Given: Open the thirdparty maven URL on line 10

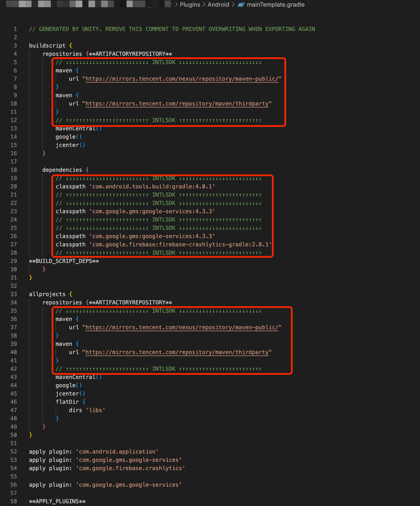Looking at the screenshot, I should (x=177, y=104).
